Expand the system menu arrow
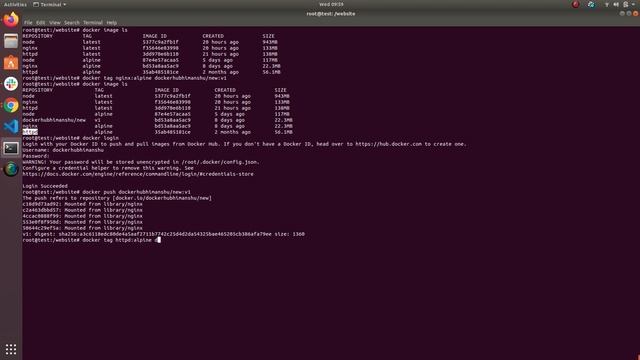The image size is (640, 360). pos(633,4)
